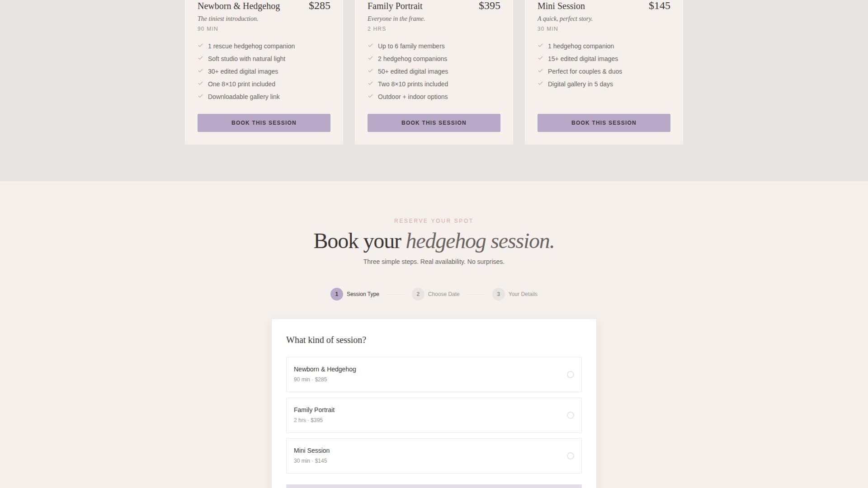Image resolution: width=868 pixels, height=488 pixels.
Task: Click step 2 circle for Choose Date
Action: point(418,294)
